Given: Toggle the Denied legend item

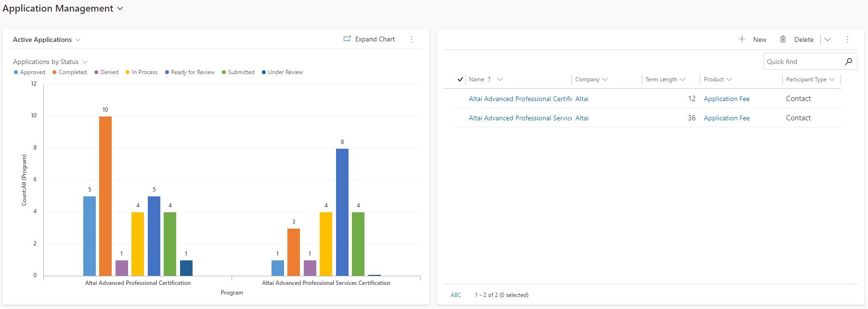Looking at the screenshot, I should click(x=106, y=72).
